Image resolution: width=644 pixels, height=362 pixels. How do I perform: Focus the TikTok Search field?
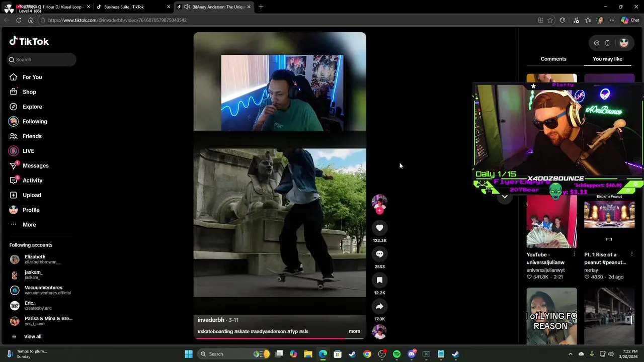click(41, 59)
